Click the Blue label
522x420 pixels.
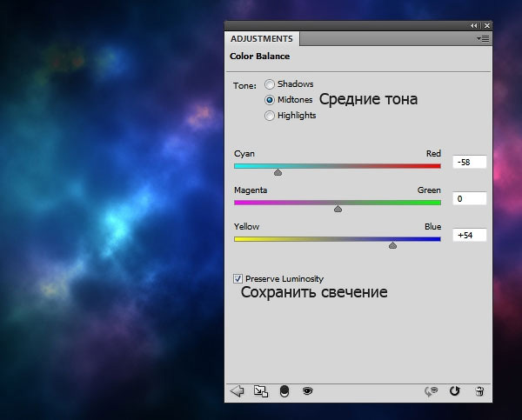[432, 227]
